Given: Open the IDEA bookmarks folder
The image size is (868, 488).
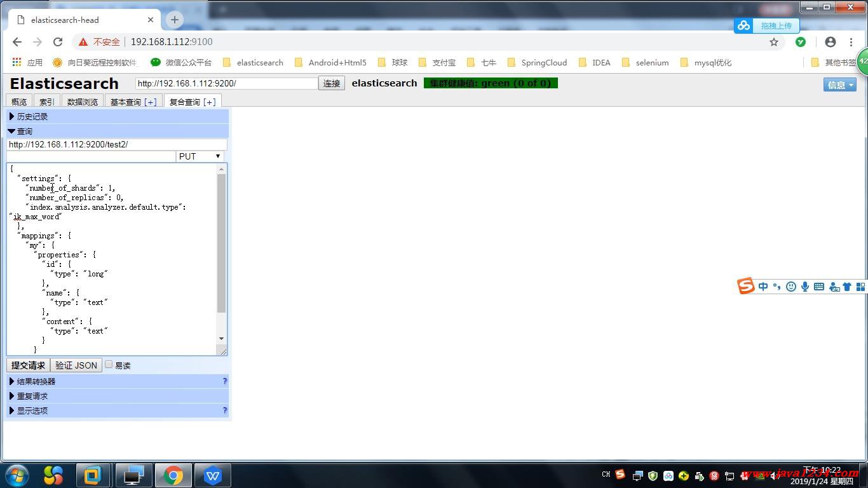Looking at the screenshot, I should point(594,62).
